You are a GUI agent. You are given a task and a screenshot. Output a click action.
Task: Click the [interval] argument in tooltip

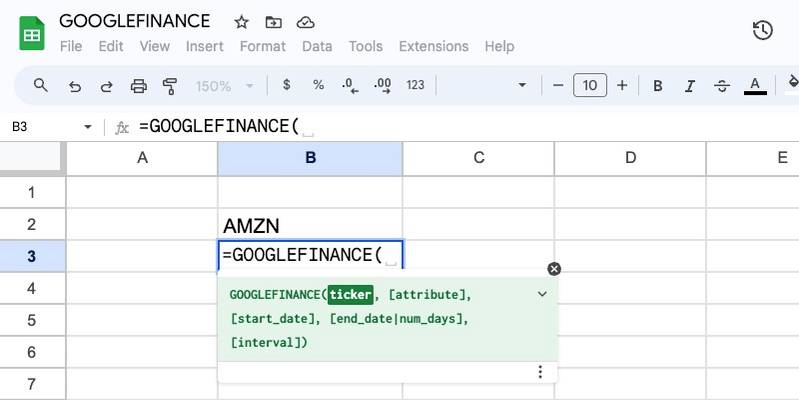(x=267, y=342)
